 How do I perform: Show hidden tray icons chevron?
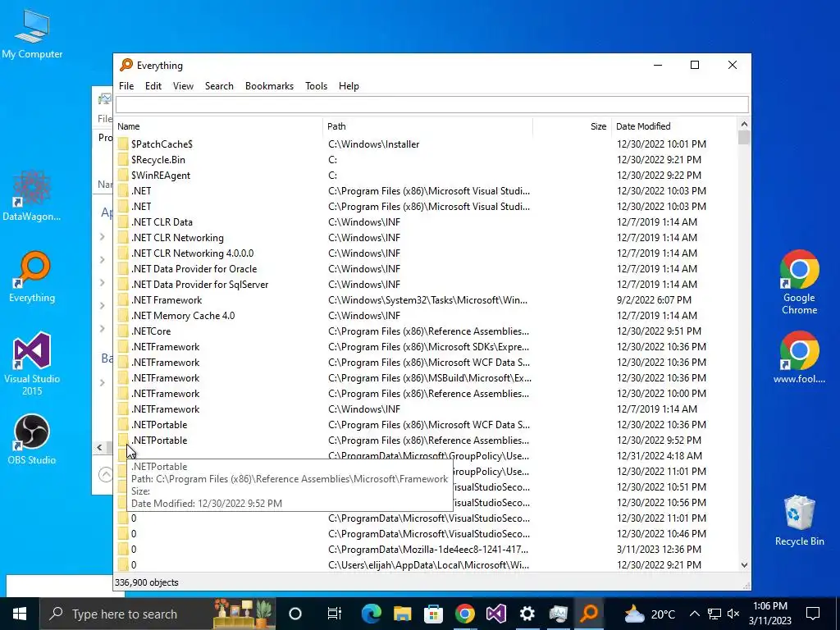click(694, 614)
